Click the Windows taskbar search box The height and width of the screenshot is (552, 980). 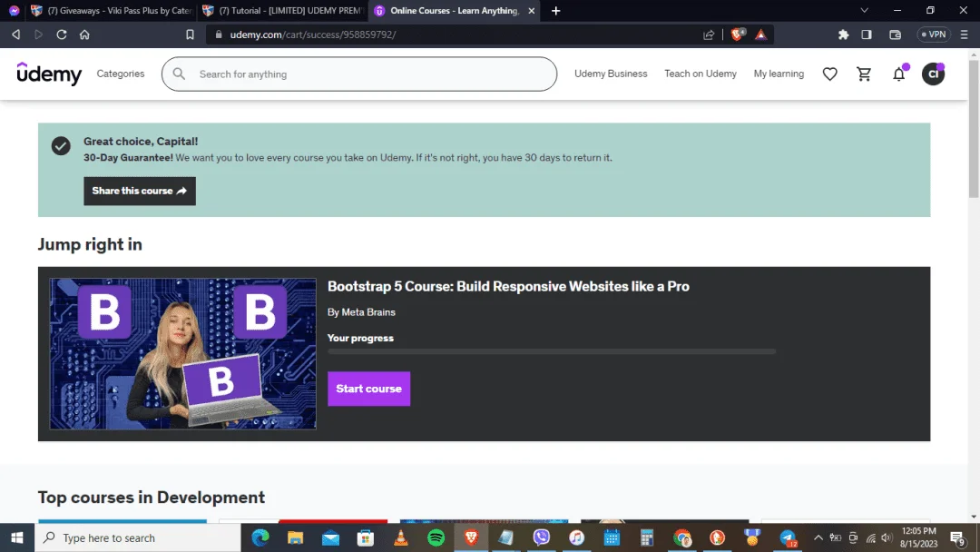coord(138,537)
